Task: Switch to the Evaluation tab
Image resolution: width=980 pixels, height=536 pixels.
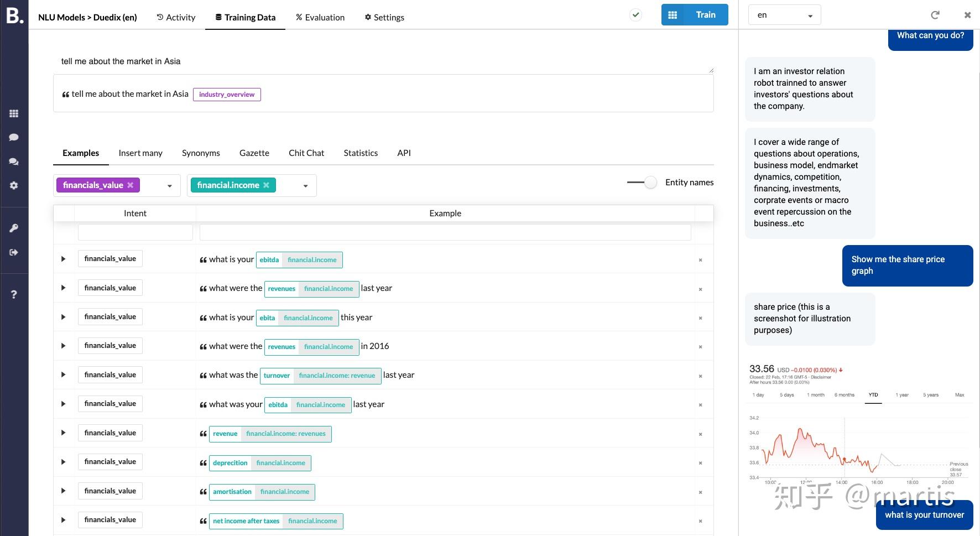Action: pos(320,17)
